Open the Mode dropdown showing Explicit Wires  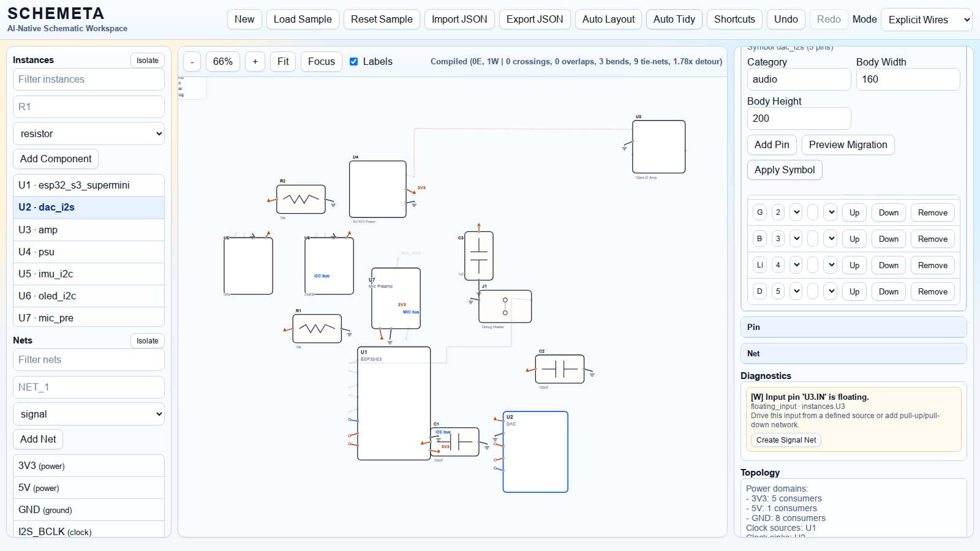pyautogui.click(x=926, y=20)
